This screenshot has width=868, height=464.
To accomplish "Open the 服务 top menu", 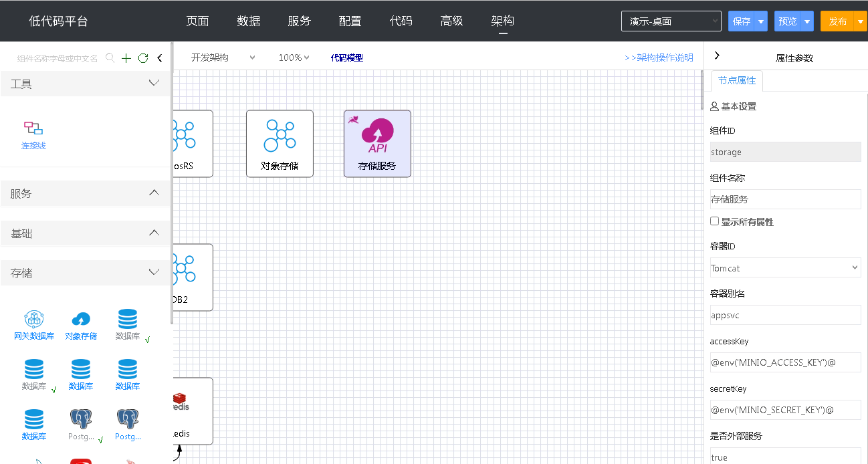I will coord(299,21).
